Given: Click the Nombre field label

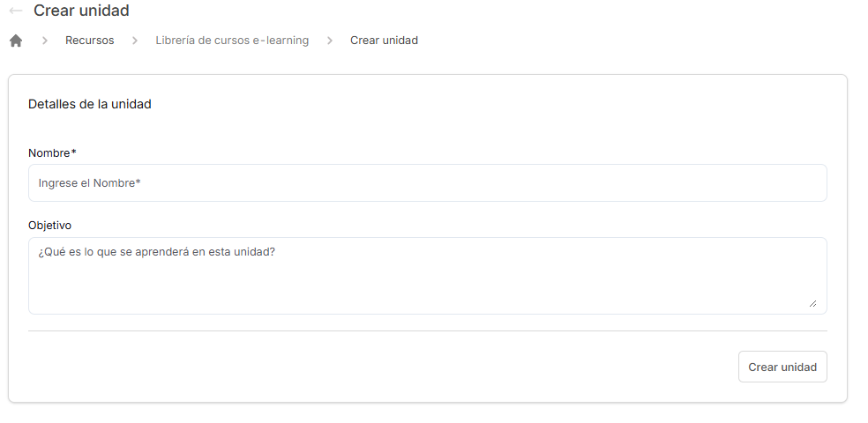Looking at the screenshot, I should coord(49,153).
